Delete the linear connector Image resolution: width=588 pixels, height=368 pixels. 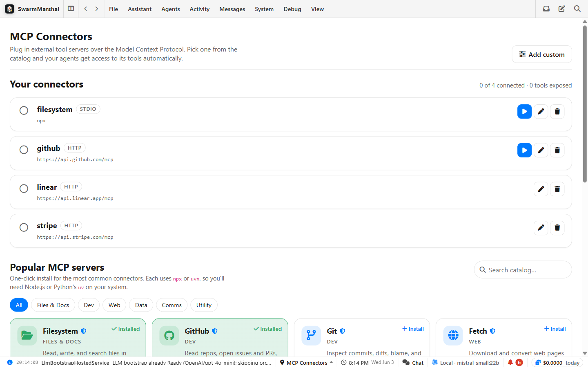[557, 189]
